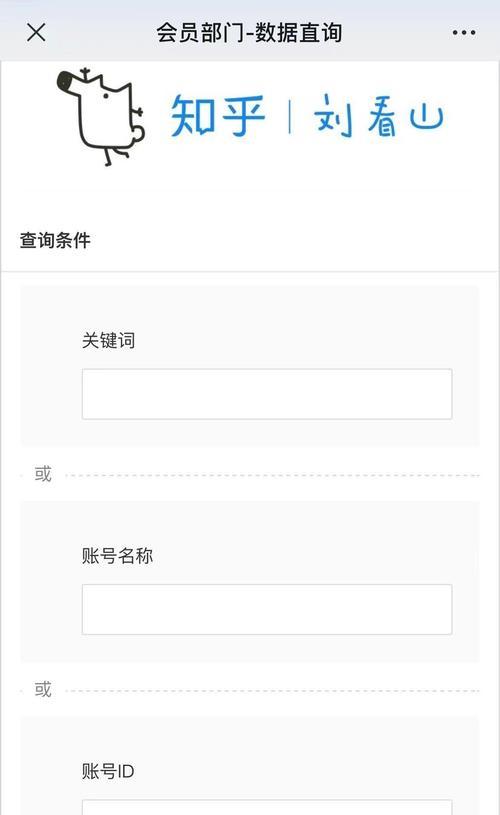Click the 关键词 field label
Screen dimensions: 500x815
point(109,341)
